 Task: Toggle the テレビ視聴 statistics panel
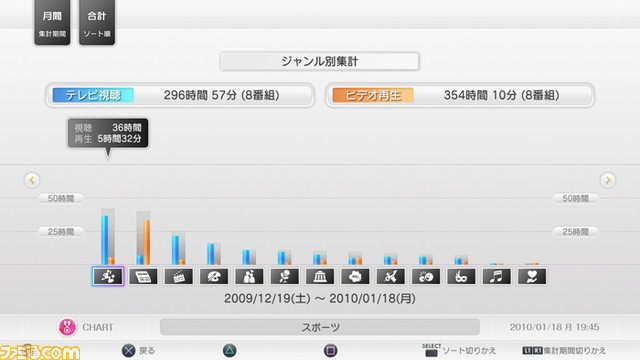180,95
